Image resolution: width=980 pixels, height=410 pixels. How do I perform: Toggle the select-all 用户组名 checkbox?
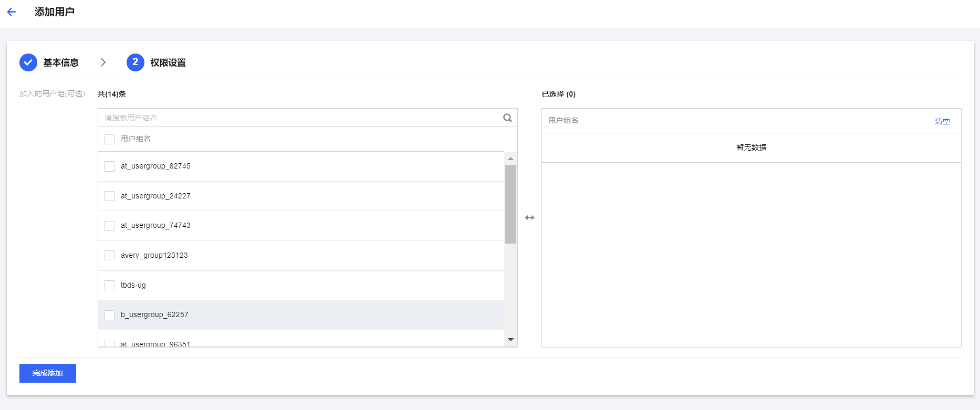110,139
